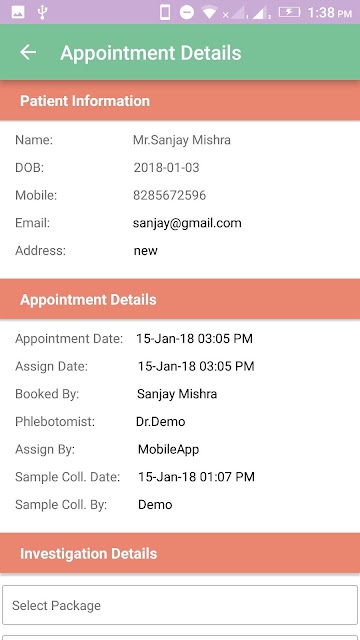Tap the Appointment Details orange section header
The image size is (360, 640).
(x=180, y=299)
